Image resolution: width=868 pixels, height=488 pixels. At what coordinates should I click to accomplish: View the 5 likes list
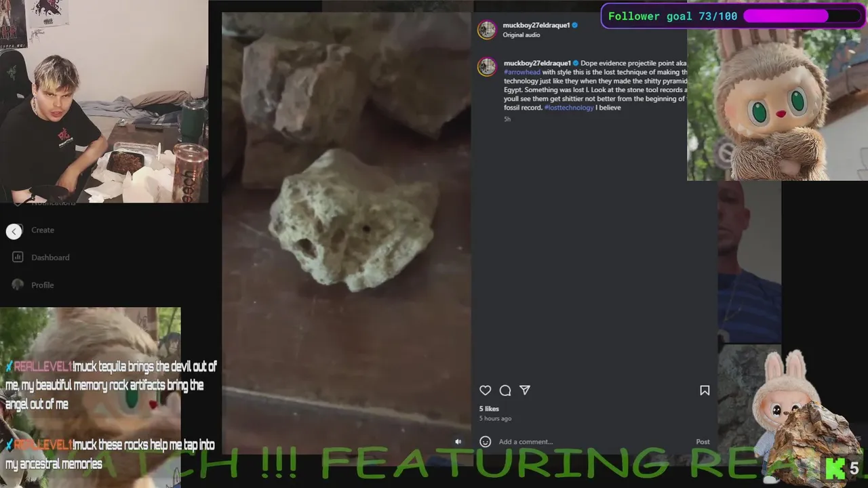(x=489, y=409)
